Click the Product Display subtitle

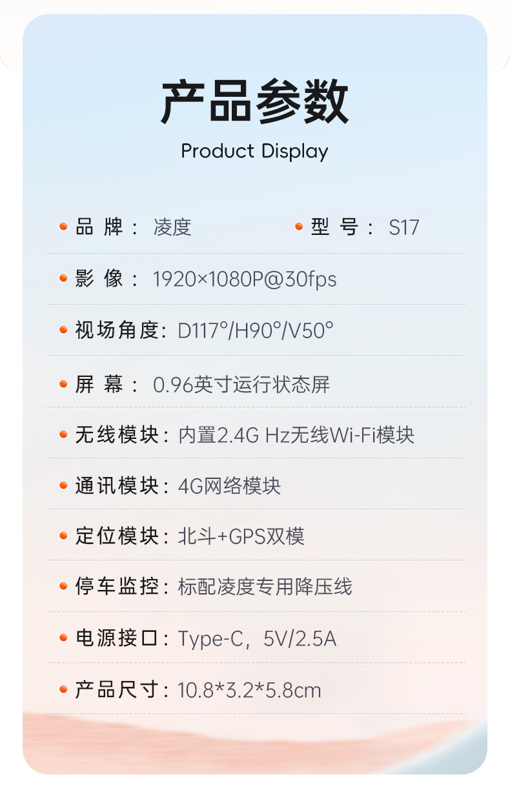coord(254,152)
